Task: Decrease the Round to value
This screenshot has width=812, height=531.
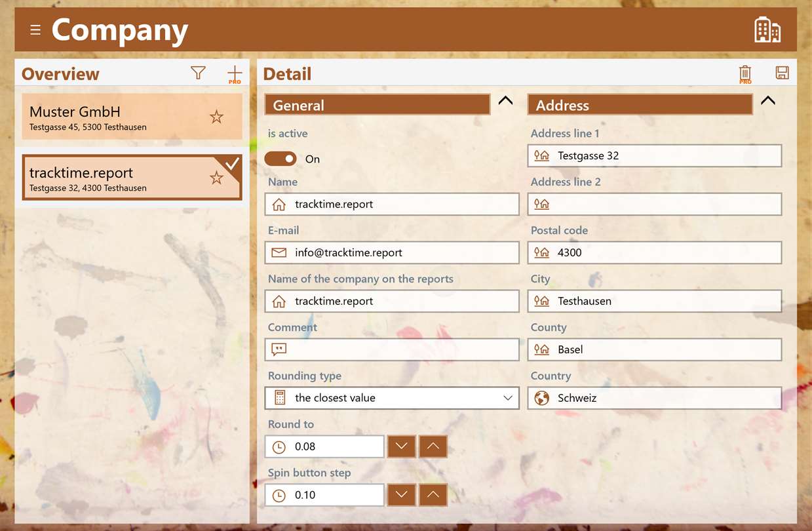Action: 402,446
